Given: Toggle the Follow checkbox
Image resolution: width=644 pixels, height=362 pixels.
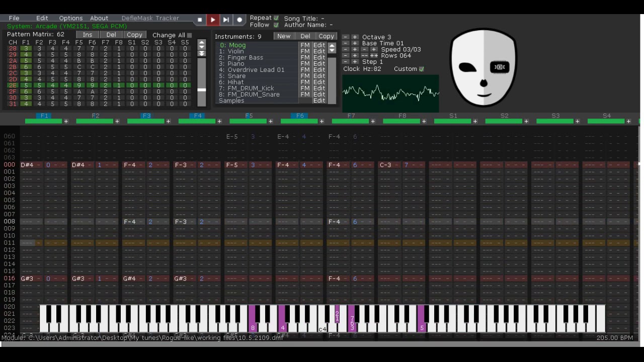Looking at the screenshot, I should [276, 25].
